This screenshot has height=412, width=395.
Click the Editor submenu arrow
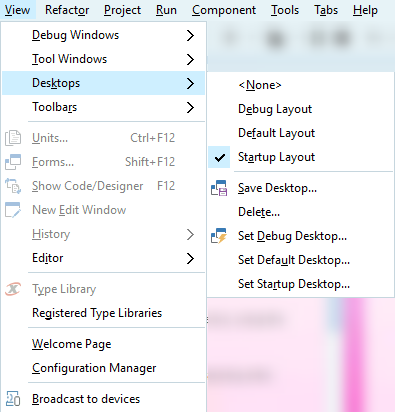(x=190, y=258)
